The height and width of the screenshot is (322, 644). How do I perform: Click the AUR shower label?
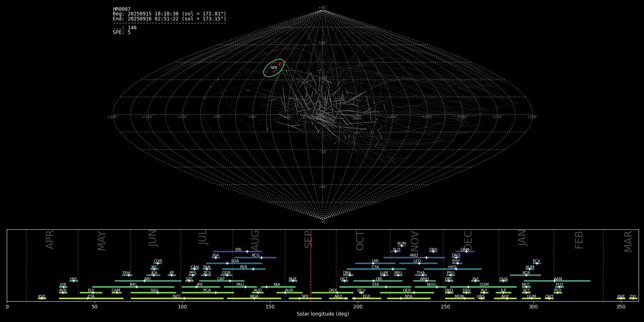tap(289, 291)
